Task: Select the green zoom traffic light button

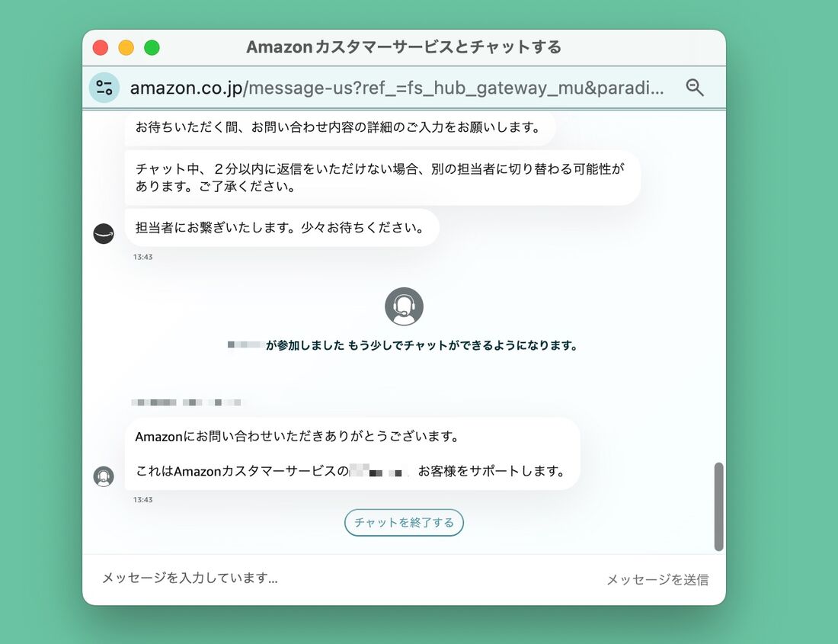Action: [152, 46]
